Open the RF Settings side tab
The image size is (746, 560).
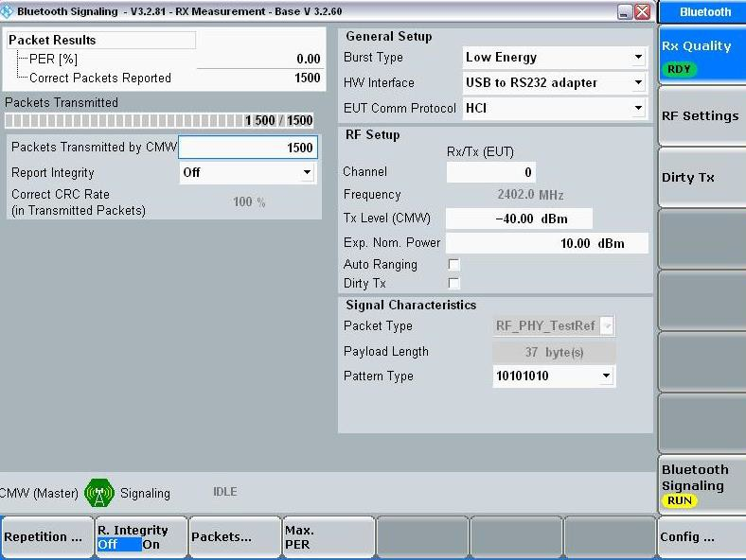[x=702, y=116]
